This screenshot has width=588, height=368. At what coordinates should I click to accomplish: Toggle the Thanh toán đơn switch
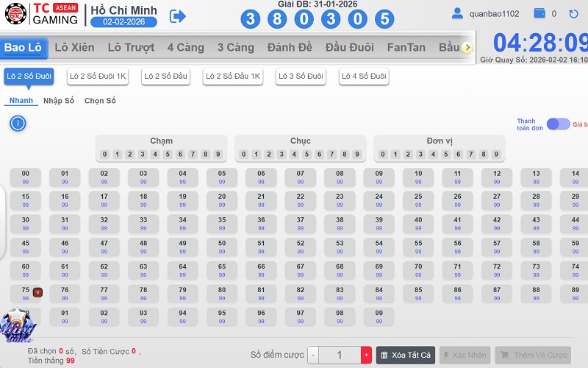pyautogui.click(x=558, y=124)
